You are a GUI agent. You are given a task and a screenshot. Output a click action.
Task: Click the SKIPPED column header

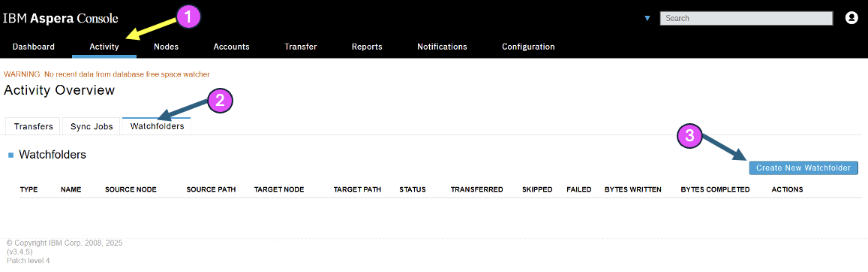coord(537,189)
